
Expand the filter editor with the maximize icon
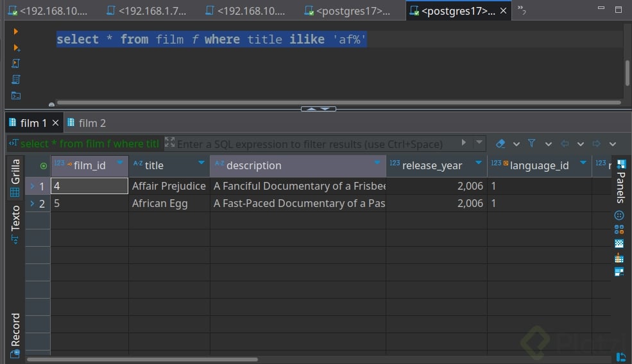pyautogui.click(x=169, y=142)
